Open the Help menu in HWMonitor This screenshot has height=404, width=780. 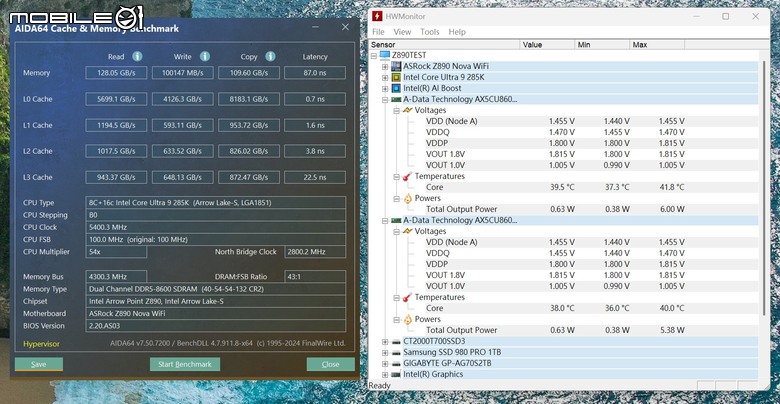[x=457, y=32]
